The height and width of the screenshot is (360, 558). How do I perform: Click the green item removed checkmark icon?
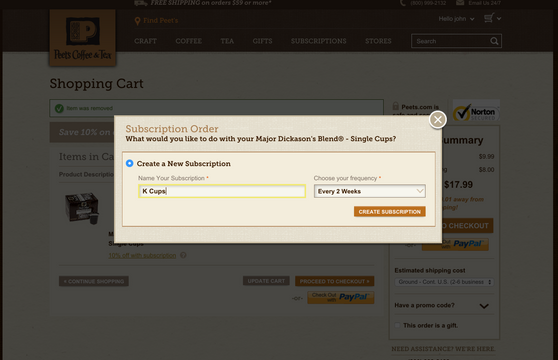pyautogui.click(x=59, y=108)
